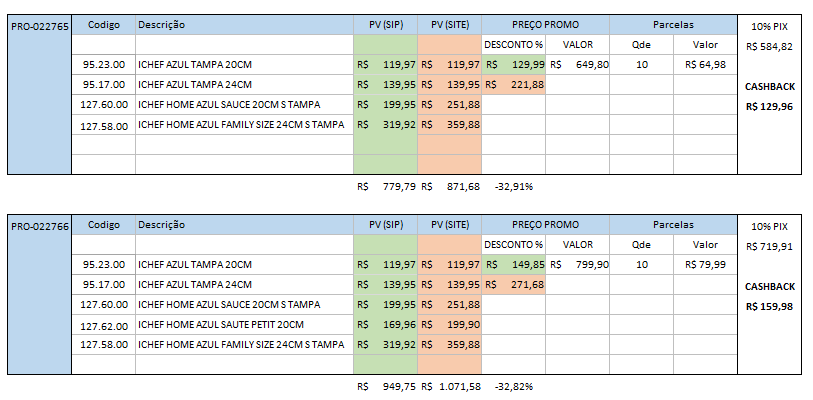The width and height of the screenshot is (813, 400).
Task: Click the R$ 1.071,58 PV (SITE) total
Action: pyautogui.click(x=449, y=387)
